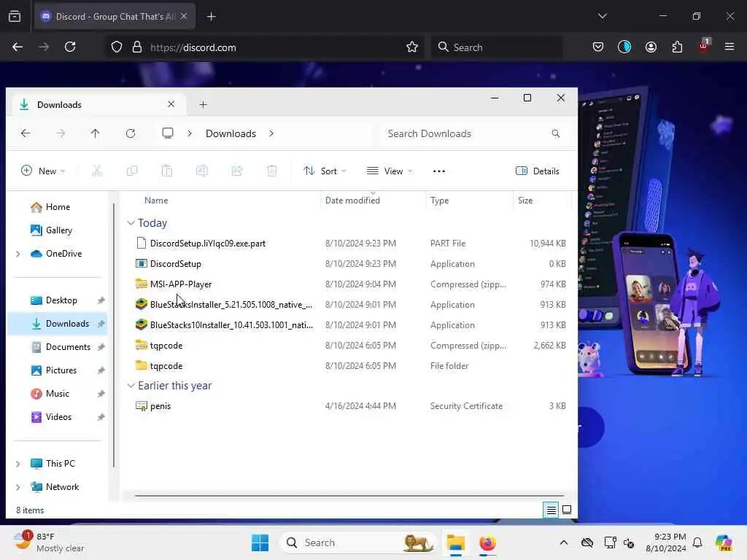Close the Downloads Explorer tab
The image size is (747, 560).
click(x=171, y=104)
